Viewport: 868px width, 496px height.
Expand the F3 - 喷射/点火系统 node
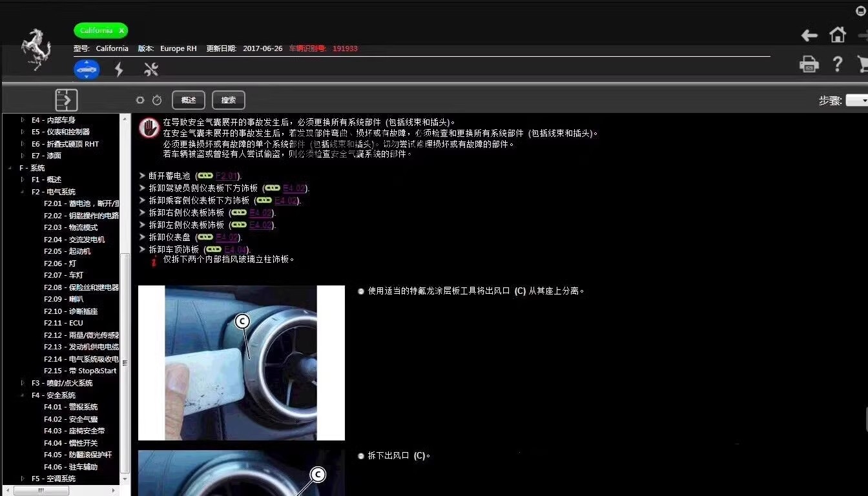23,383
